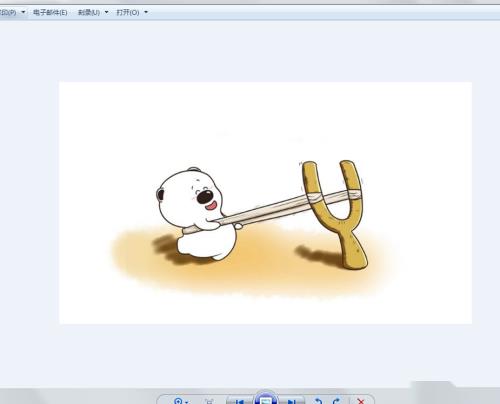Viewport: 500px width, 404px height.
Task: Open the zoom magnifier control
Action: (179, 401)
